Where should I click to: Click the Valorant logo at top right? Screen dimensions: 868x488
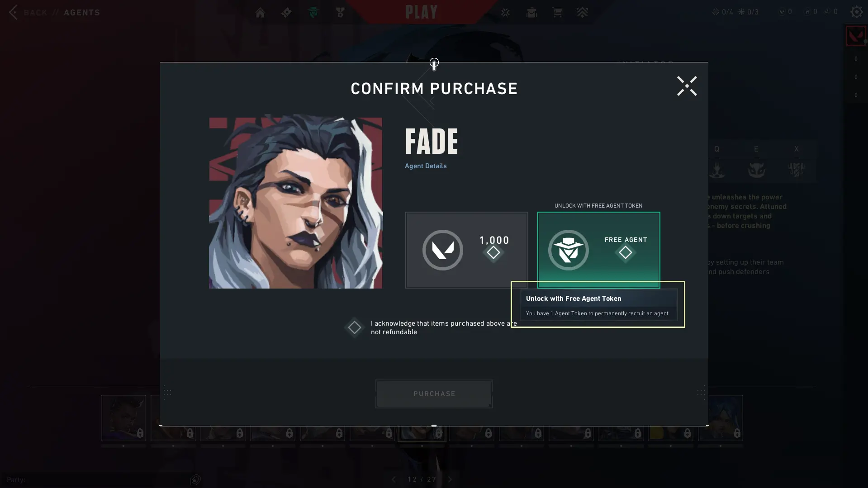coord(855,36)
